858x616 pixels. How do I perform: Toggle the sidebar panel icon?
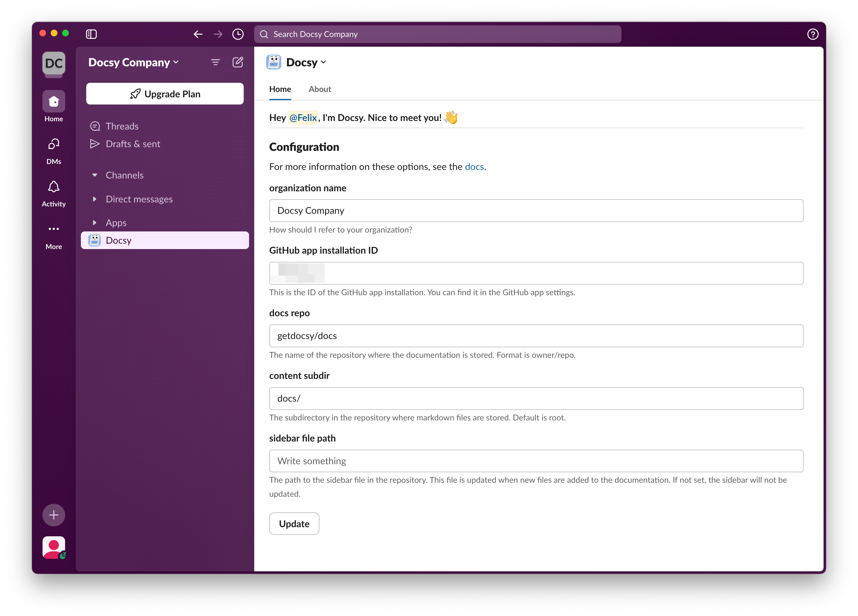[x=91, y=34]
